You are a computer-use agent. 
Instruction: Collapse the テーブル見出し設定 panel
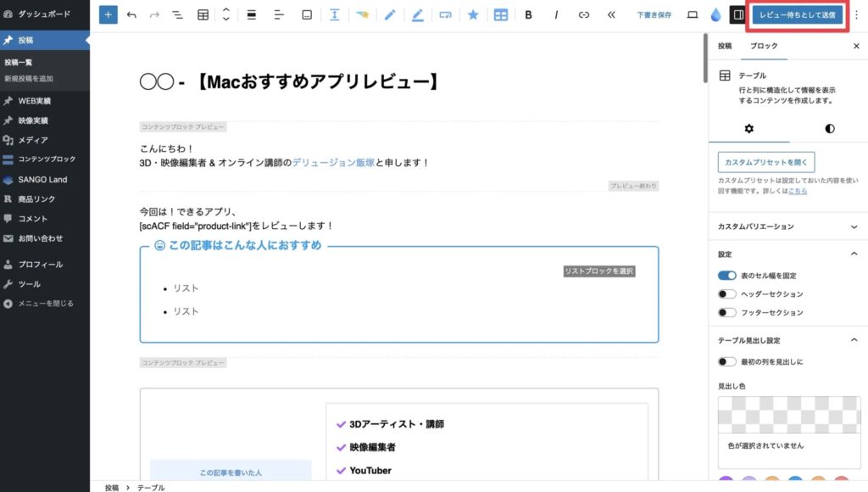click(x=853, y=340)
